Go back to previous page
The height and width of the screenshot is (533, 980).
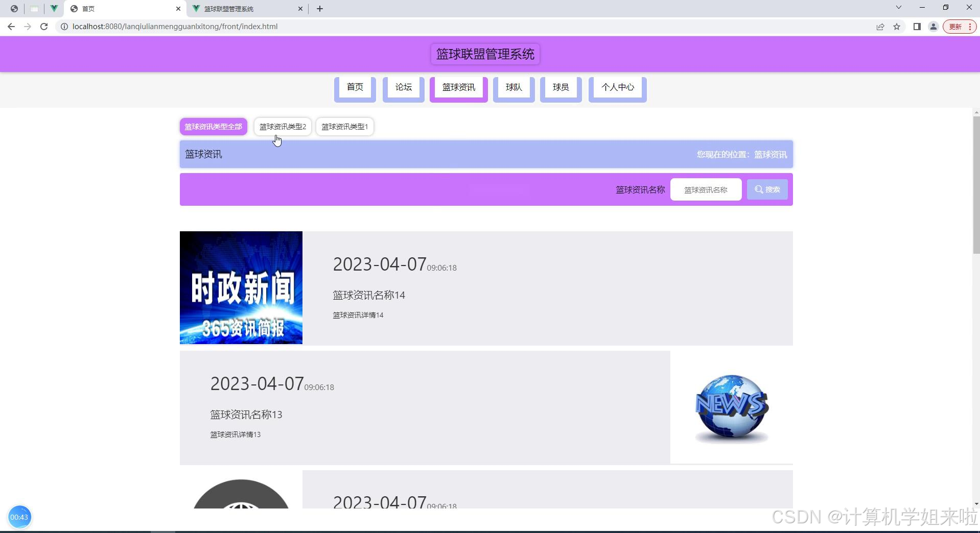tap(11, 27)
